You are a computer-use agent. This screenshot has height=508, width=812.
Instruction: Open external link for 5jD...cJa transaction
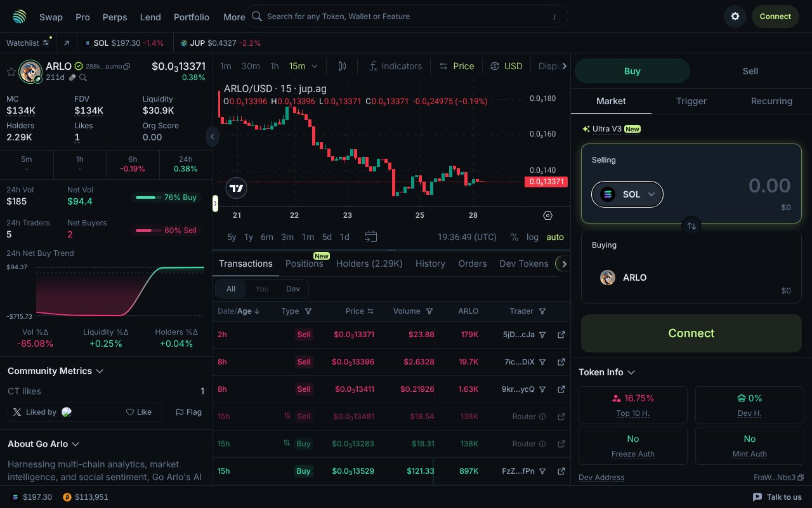click(x=561, y=335)
